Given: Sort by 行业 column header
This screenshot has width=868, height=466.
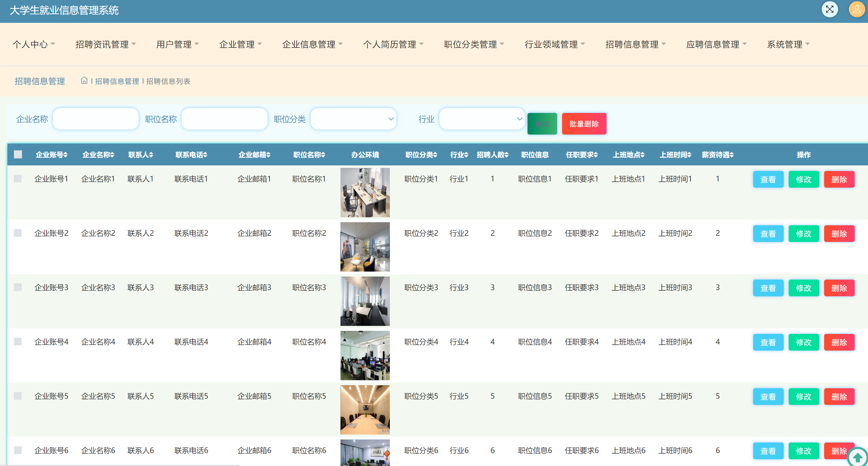Looking at the screenshot, I should [x=459, y=155].
